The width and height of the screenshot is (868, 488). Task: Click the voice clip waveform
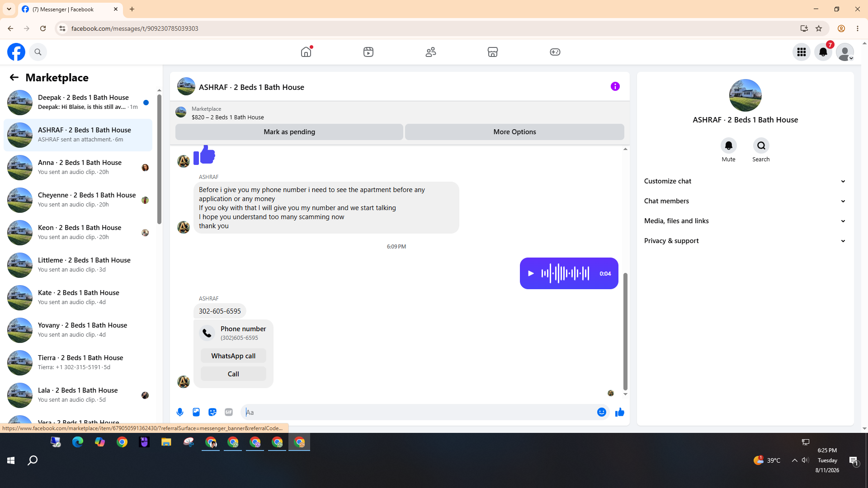[x=565, y=273]
